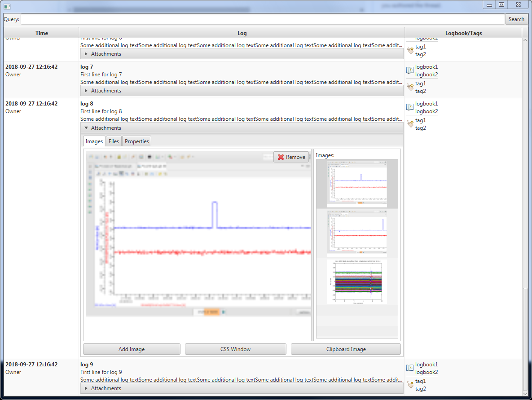Select the third thumbnail in the Images list
The image size is (532, 400).
click(357, 281)
